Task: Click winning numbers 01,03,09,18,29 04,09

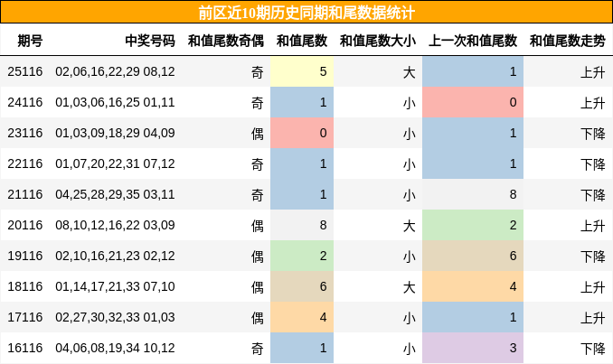Action: (115, 133)
